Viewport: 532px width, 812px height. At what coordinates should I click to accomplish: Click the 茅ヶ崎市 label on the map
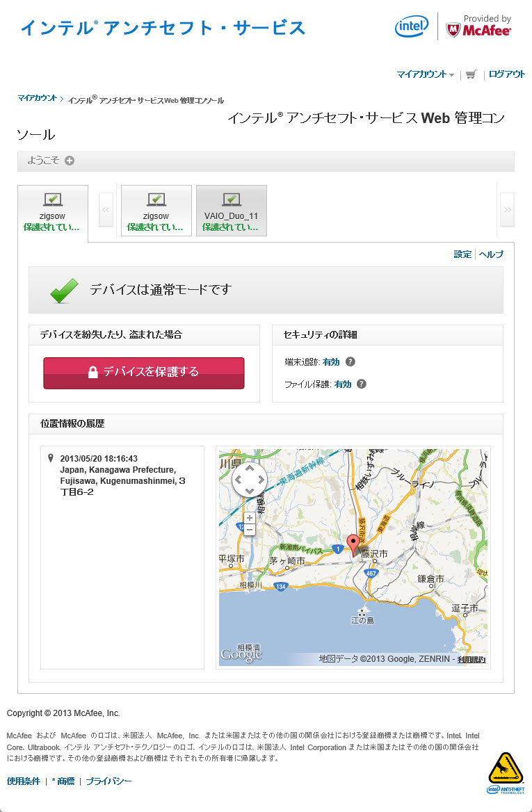287,560
